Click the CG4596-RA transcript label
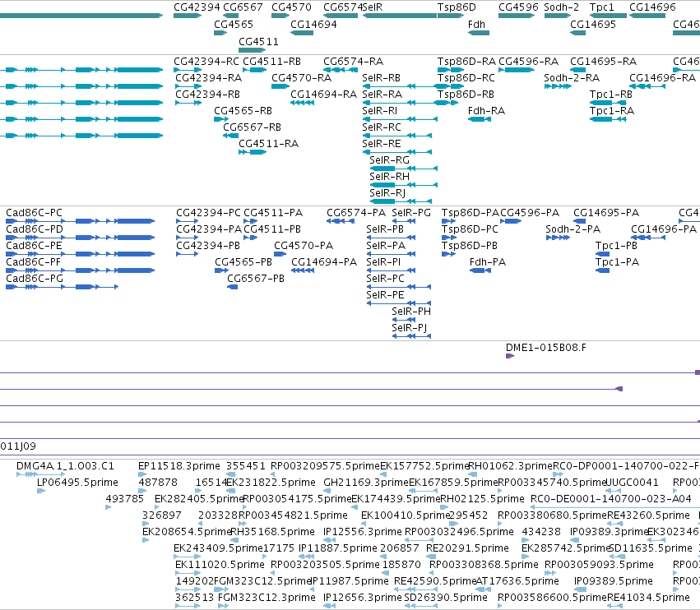 click(529, 61)
